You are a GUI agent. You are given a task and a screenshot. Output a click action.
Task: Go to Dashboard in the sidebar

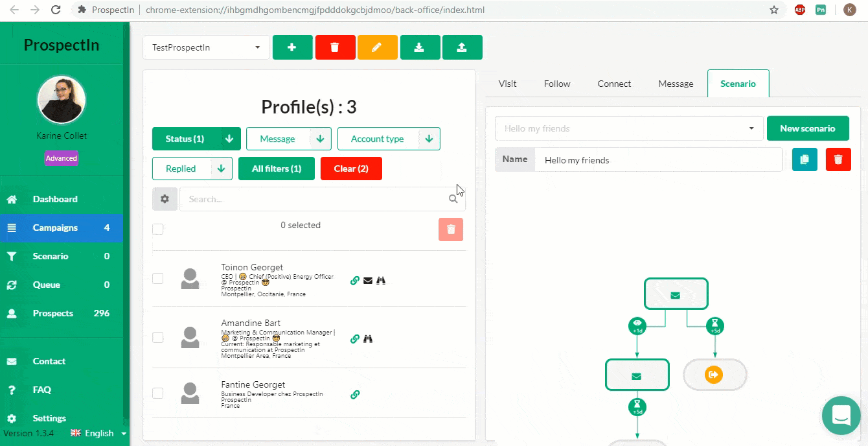[x=62, y=199]
